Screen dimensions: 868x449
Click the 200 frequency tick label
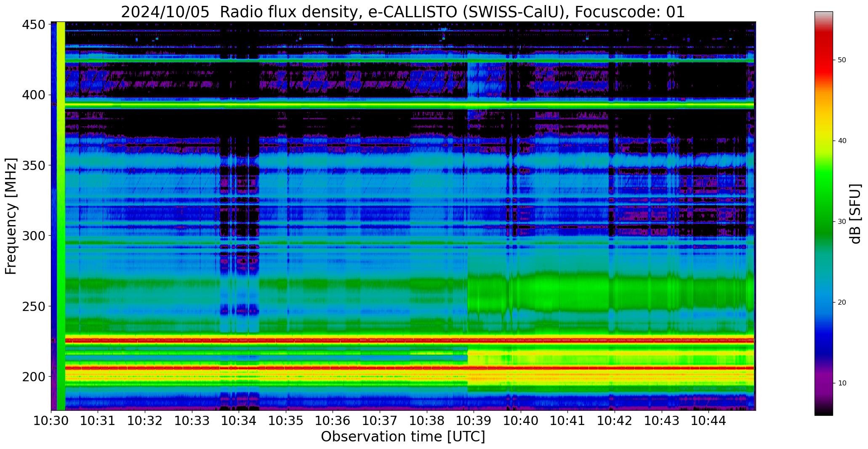coord(33,377)
